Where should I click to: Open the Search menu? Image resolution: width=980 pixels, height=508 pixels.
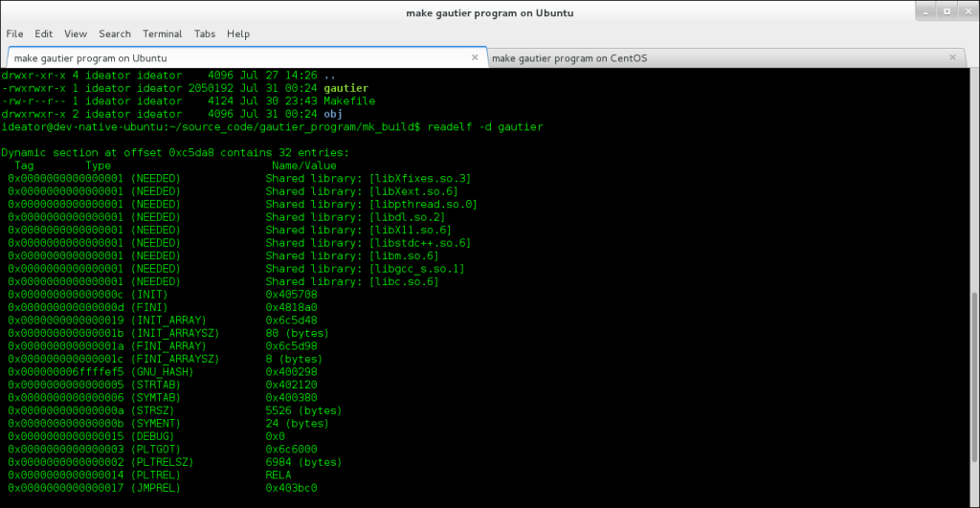point(115,33)
